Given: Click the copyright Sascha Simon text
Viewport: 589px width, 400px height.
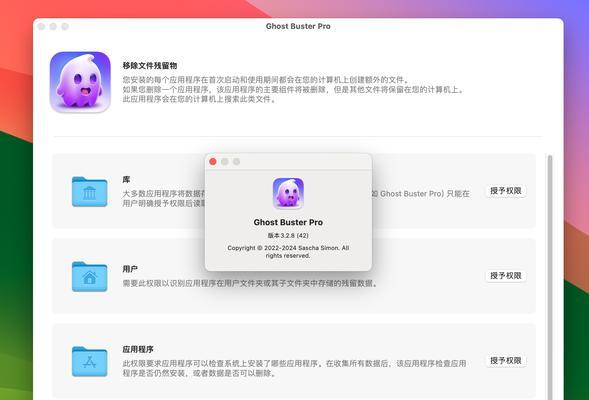Looking at the screenshot, I should coord(288,252).
